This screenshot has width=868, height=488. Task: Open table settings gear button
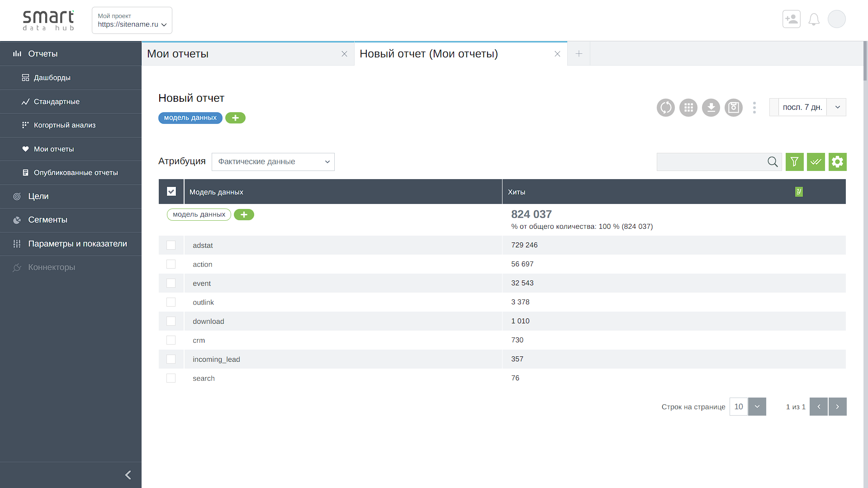838,162
